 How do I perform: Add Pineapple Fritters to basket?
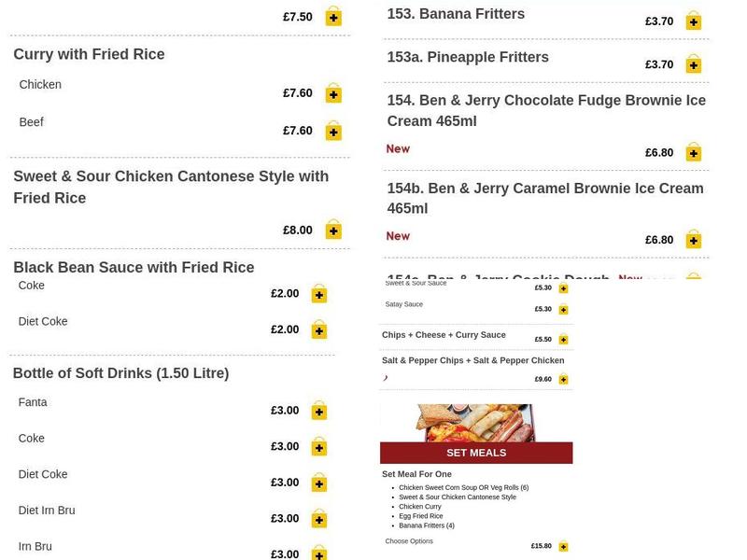pos(693,65)
